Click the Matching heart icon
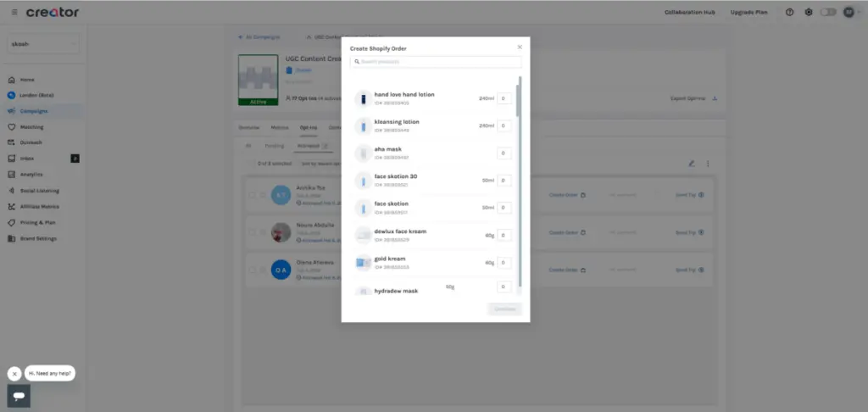 pos(12,127)
